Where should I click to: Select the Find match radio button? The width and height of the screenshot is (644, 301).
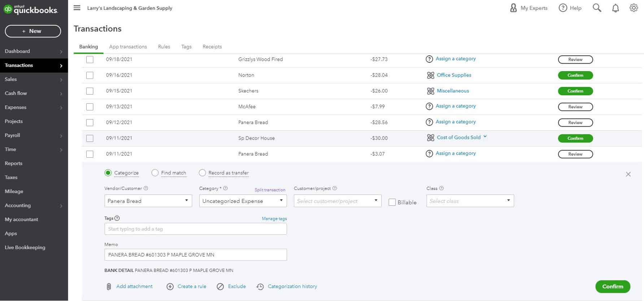pos(155,173)
